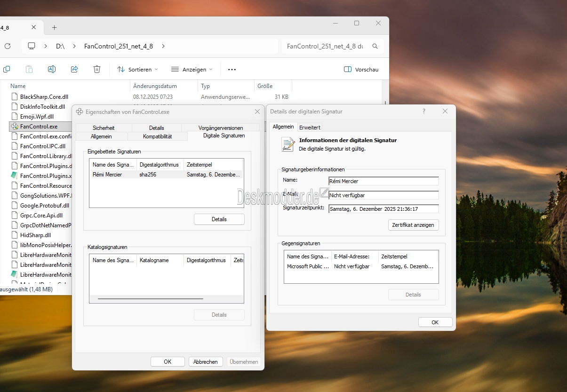Viewport: 567px width, 392px height.
Task: Expand chevron after FanControl_251_net_4_8 path
Action: click(x=163, y=46)
